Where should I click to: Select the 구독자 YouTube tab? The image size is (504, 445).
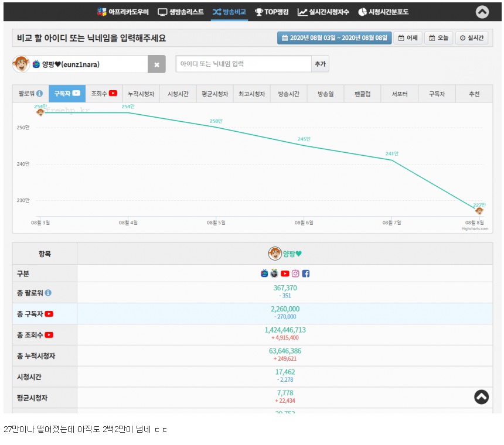[67, 94]
